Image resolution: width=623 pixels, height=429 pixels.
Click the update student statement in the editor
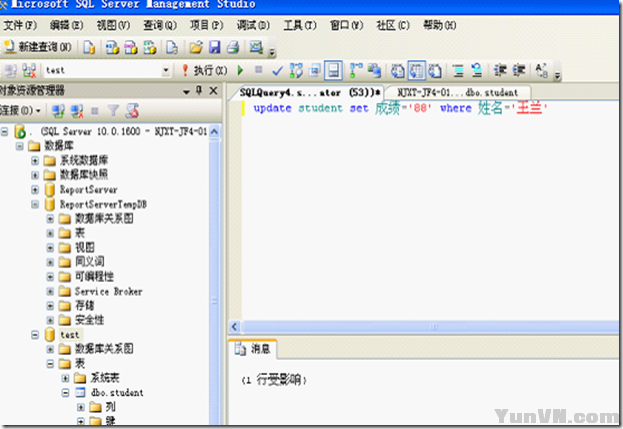tap(400, 108)
